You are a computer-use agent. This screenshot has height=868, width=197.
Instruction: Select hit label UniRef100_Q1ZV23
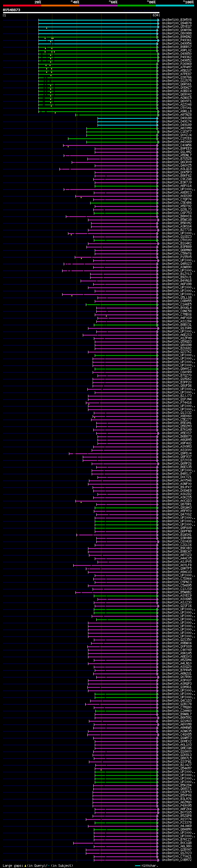177,853
